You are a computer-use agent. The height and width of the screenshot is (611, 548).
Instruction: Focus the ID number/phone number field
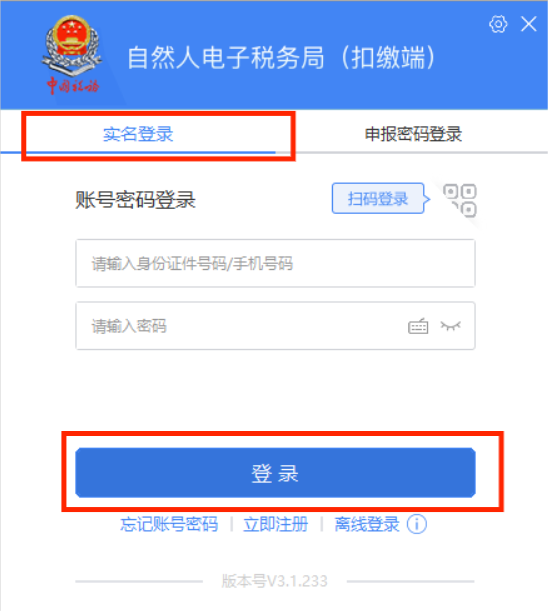pyautogui.click(x=275, y=263)
